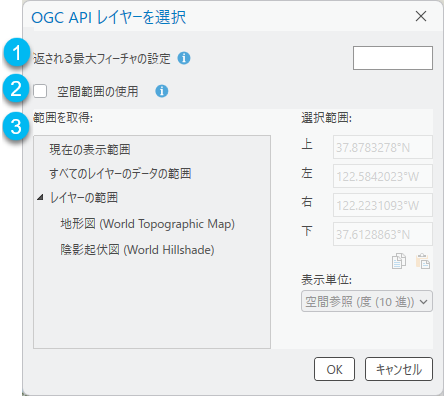
Task: Select レイヤーの範囲 tree item
Action: tap(84, 198)
